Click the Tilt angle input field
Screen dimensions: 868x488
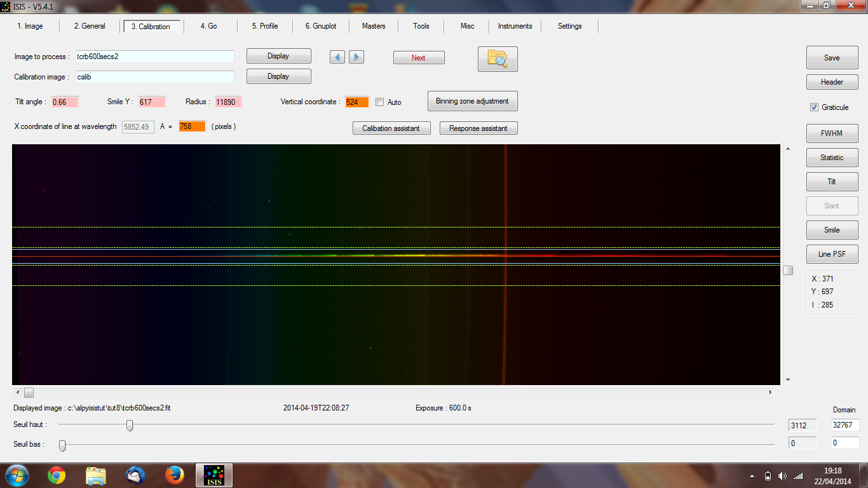point(65,102)
